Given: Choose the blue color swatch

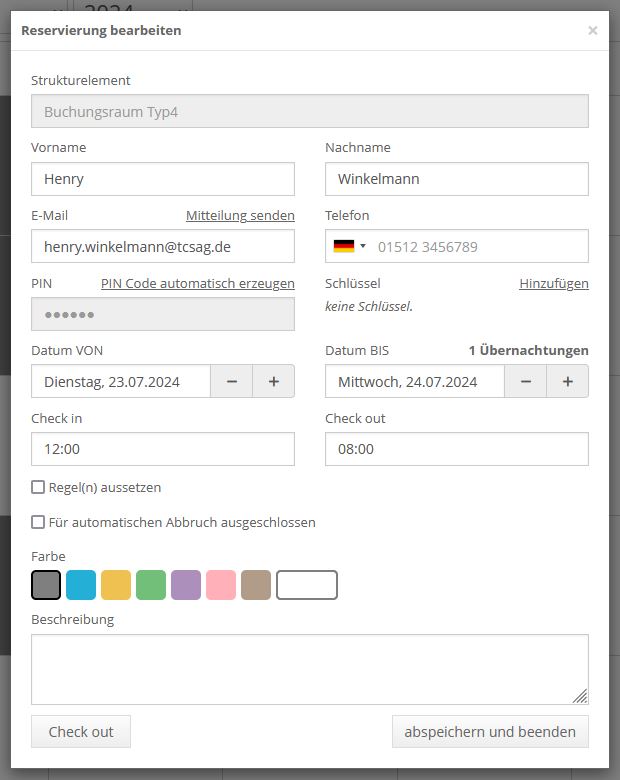Looking at the screenshot, I should pyautogui.click(x=81, y=585).
